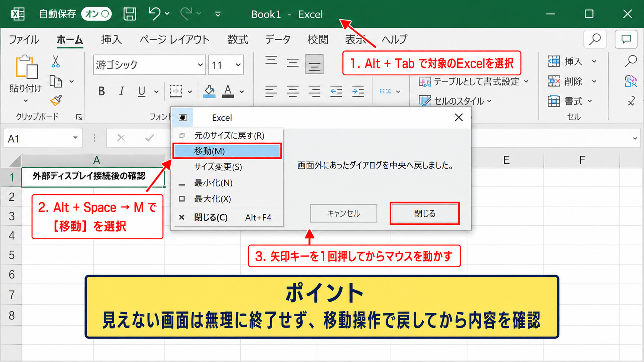Choose 最大化(X) from the system menu

[227, 199]
